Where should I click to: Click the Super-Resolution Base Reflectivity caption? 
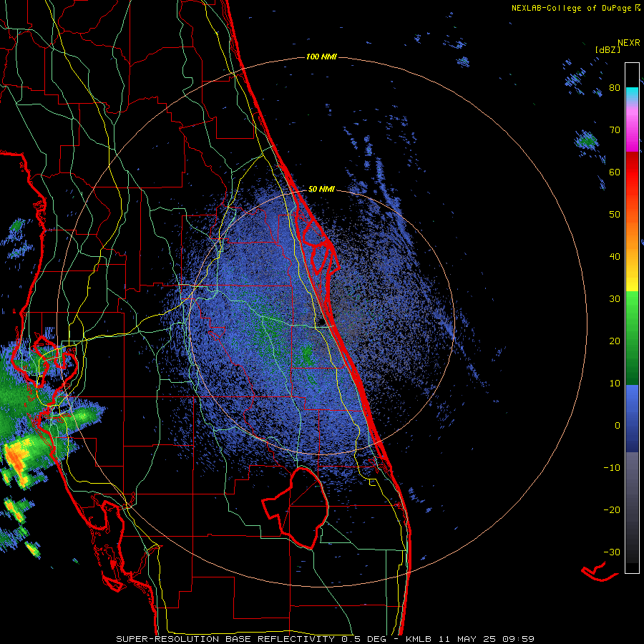[325, 639]
